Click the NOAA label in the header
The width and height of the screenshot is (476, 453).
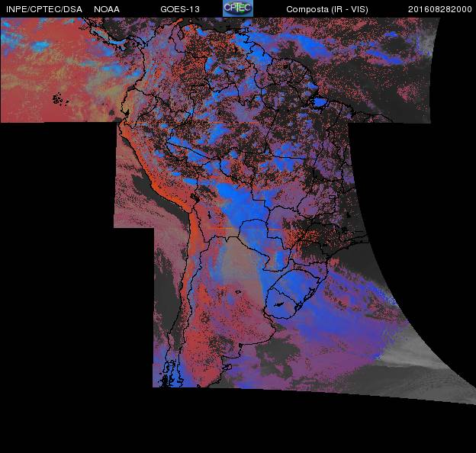pyautogui.click(x=107, y=9)
